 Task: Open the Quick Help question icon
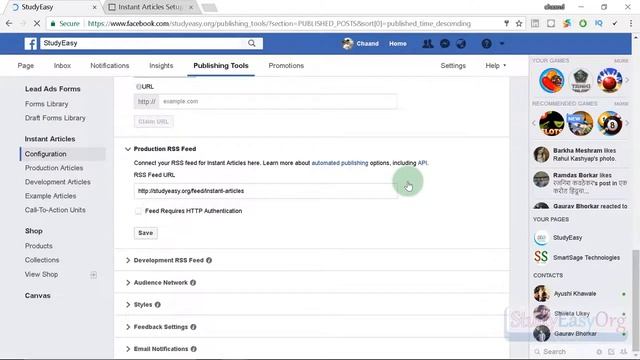point(486,44)
